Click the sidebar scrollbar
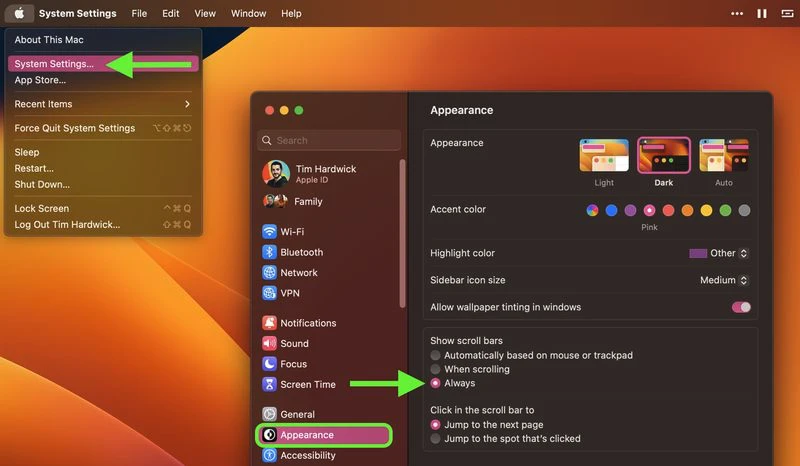This screenshot has height=466, width=800. tap(403, 233)
